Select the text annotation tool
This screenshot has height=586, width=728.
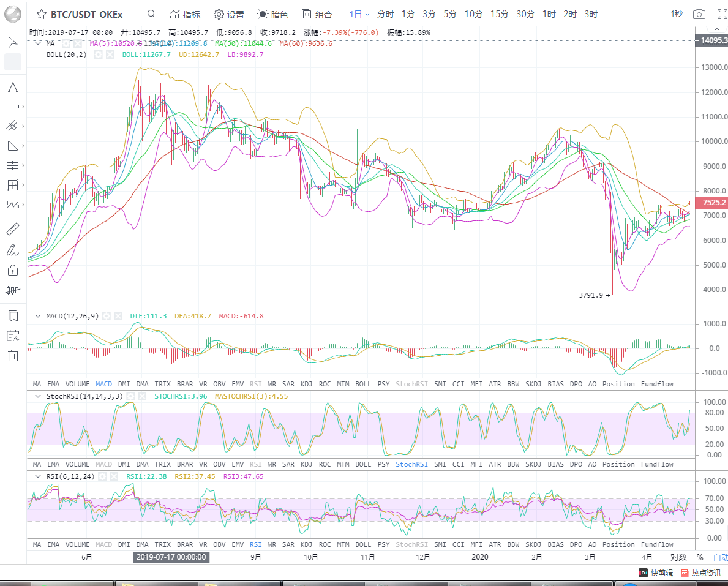coord(13,88)
